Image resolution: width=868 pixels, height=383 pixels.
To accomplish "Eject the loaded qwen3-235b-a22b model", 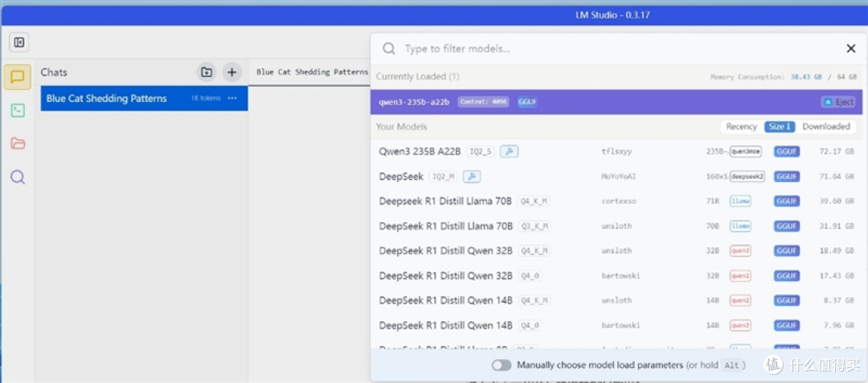I will point(838,102).
